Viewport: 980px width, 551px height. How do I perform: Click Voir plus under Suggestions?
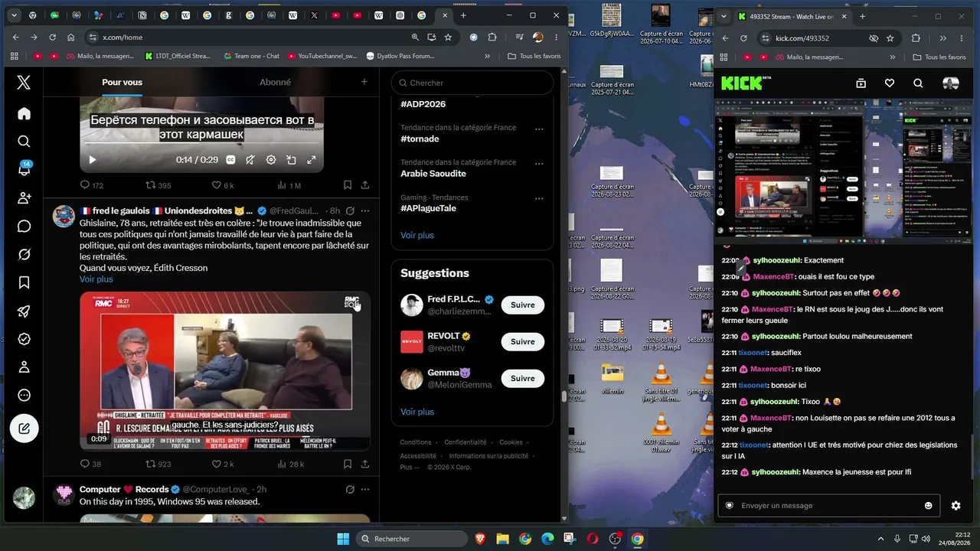click(417, 412)
